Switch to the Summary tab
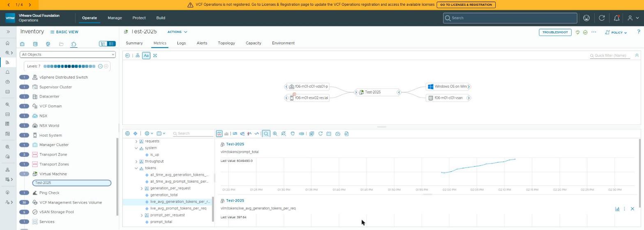Screen dimensions: 644x230 134,43
